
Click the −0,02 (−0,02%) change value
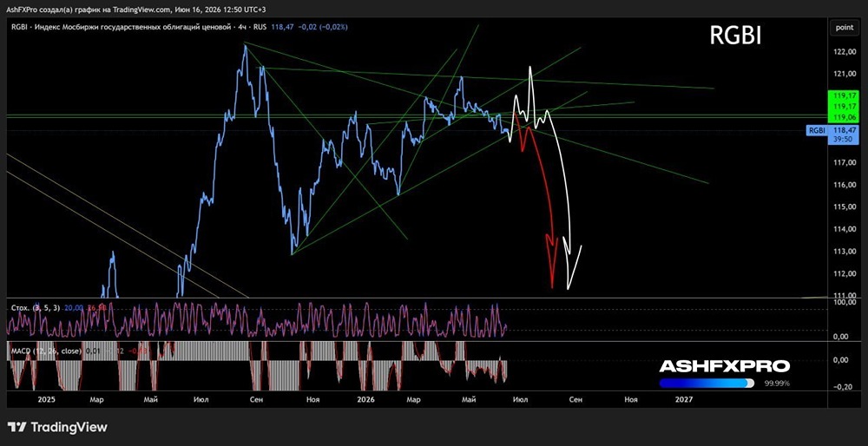point(323,27)
